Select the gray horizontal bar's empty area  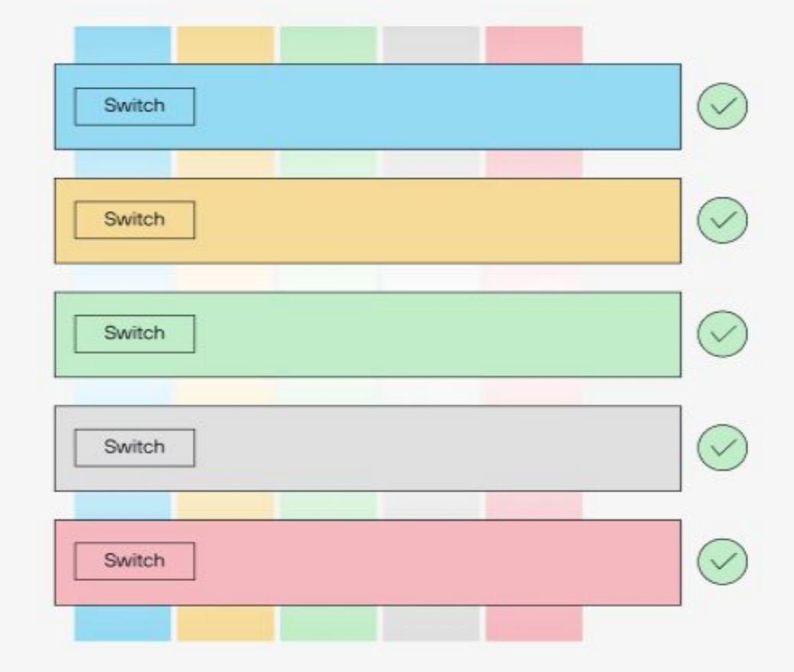pos(436,447)
